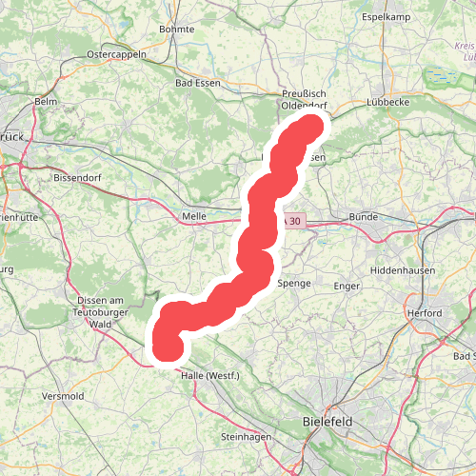Select the Bohmte town label
Screen dimensions: 476x476
[177, 30]
